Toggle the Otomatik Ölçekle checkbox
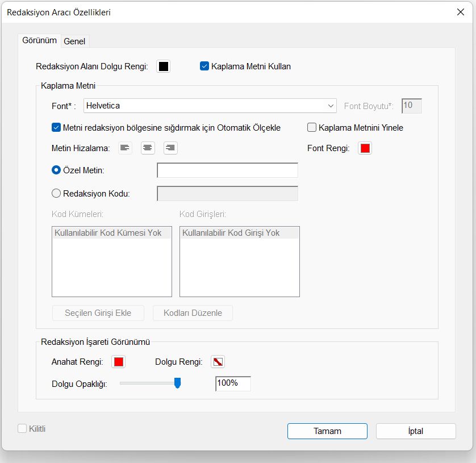Image resolution: width=476 pixels, height=463 pixels. [56, 127]
